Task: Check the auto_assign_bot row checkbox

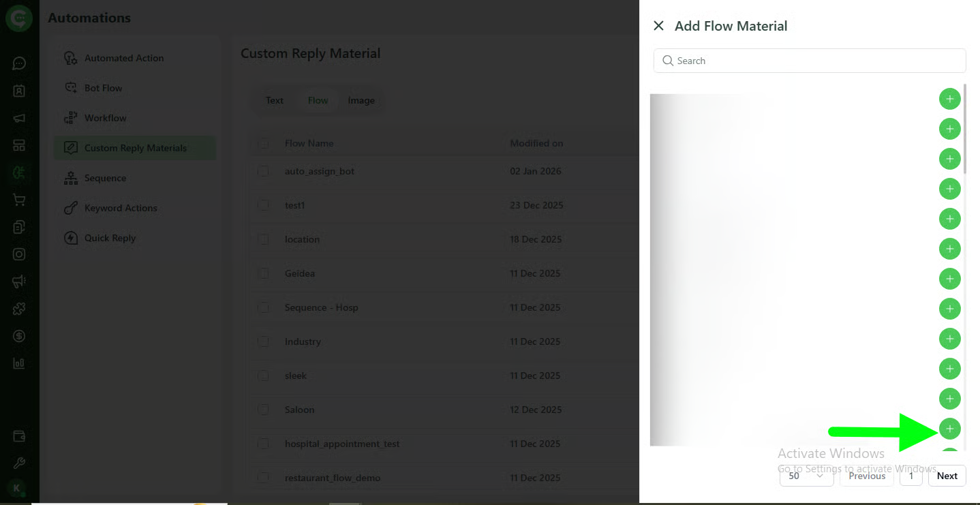Action: point(263,172)
